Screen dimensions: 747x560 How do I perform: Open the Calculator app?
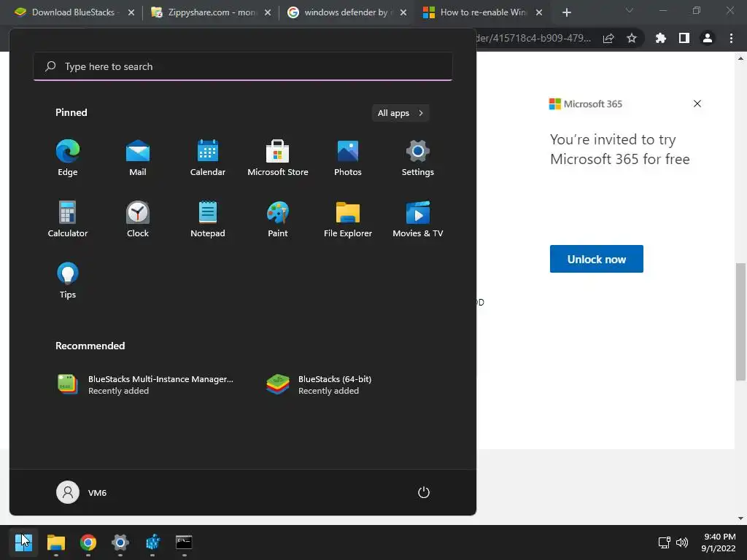click(x=68, y=219)
